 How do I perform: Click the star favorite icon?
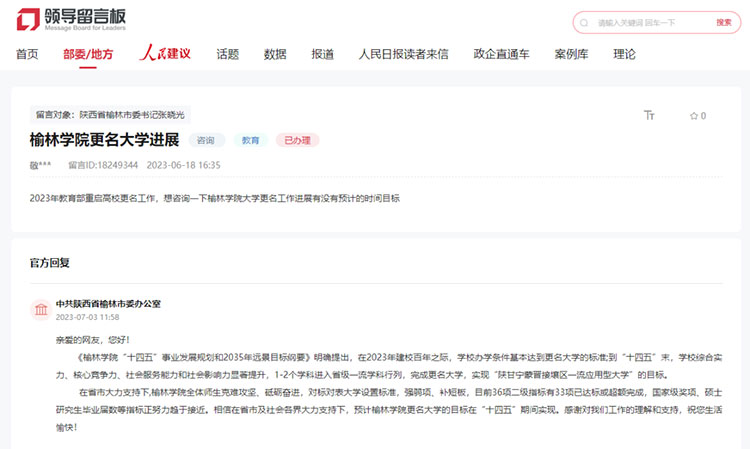click(x=694, y=116)
